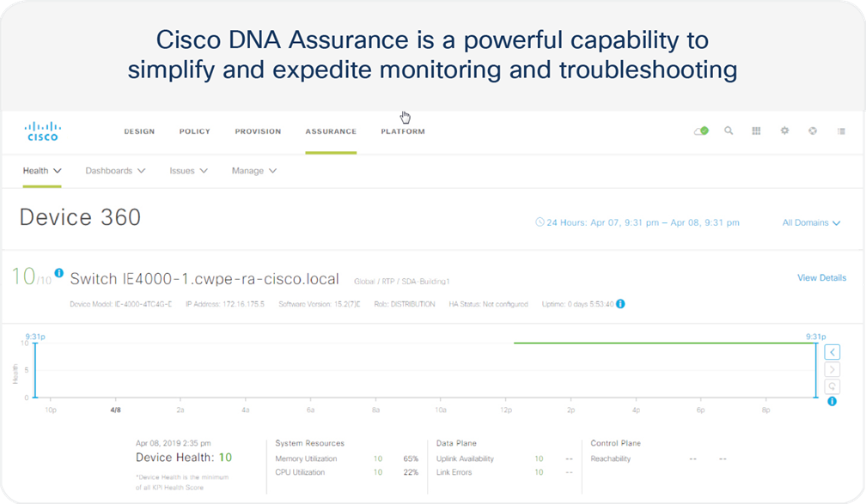Click the 12p label on the chart axis
866x504 pixels.
(506, 410)
